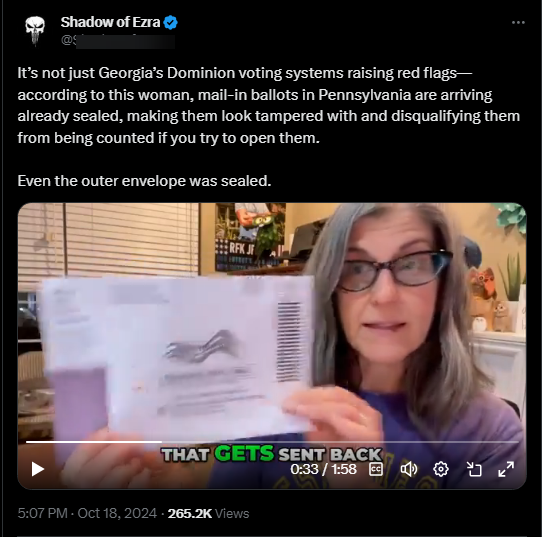Screen dimensions: 542x537
Task: Click the end of the played progress segment
Action: point(161,442)
